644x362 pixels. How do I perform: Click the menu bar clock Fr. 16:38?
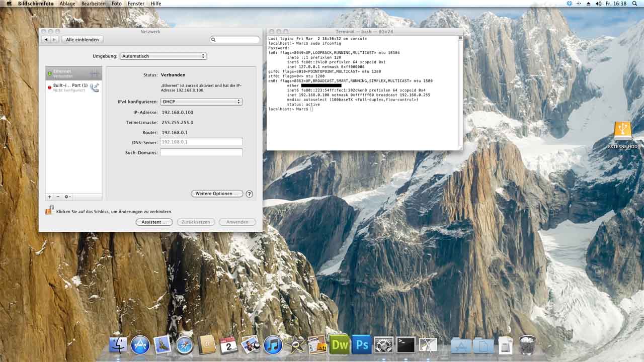click(616, 4)
